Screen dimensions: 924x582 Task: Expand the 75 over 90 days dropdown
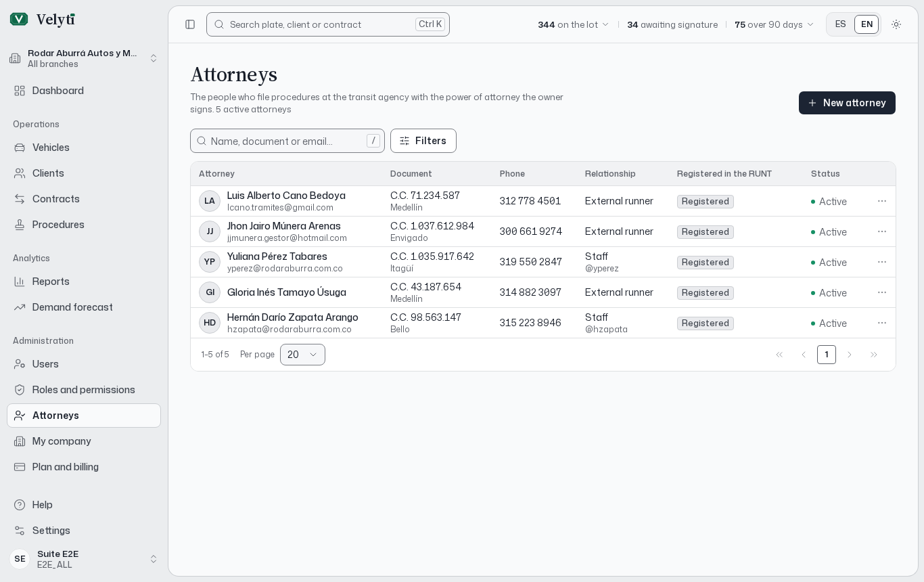tap(775, 24)
